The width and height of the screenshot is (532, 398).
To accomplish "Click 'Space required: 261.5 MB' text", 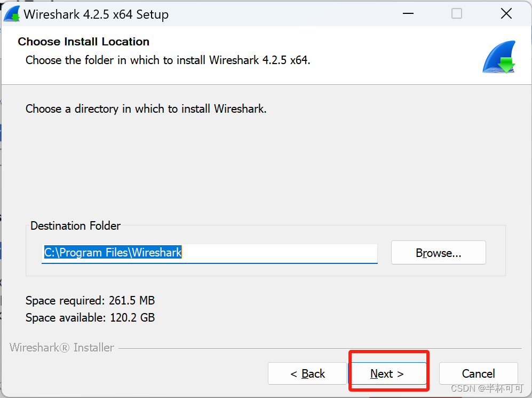I will 90,301.
